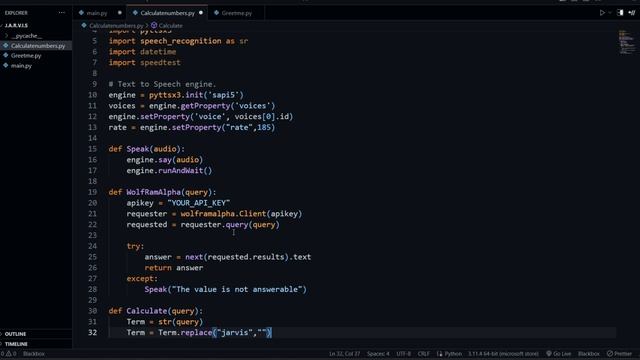Click line number 30 in the gutter
The height and width of the screenshot is (360, 640).
[x=92, y=311]
